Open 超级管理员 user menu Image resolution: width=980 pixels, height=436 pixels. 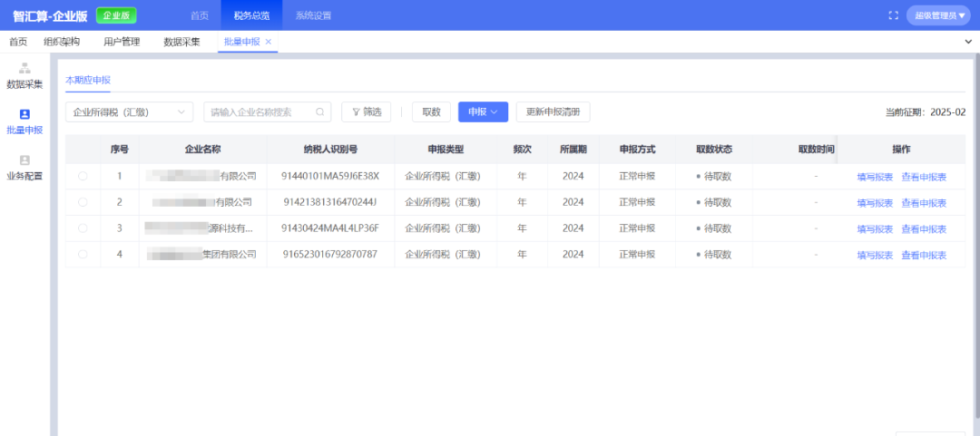pos(939,15)
